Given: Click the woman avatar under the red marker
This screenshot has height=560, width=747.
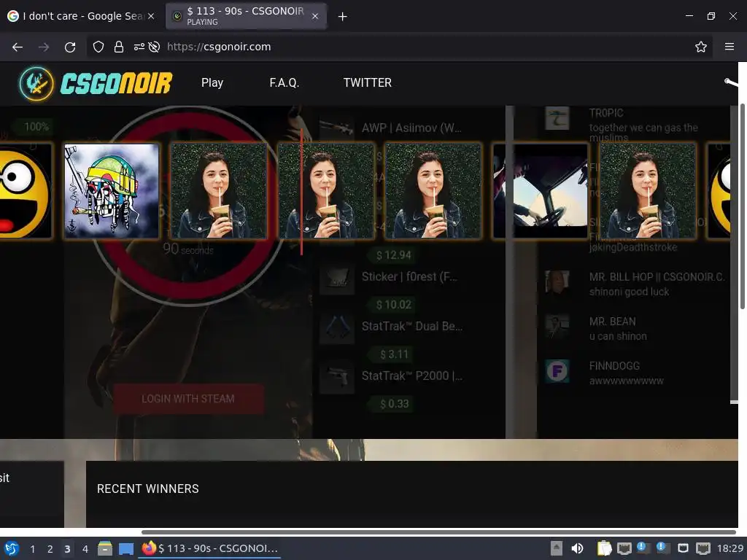Looking at the screenshot, I should point(325,190).
